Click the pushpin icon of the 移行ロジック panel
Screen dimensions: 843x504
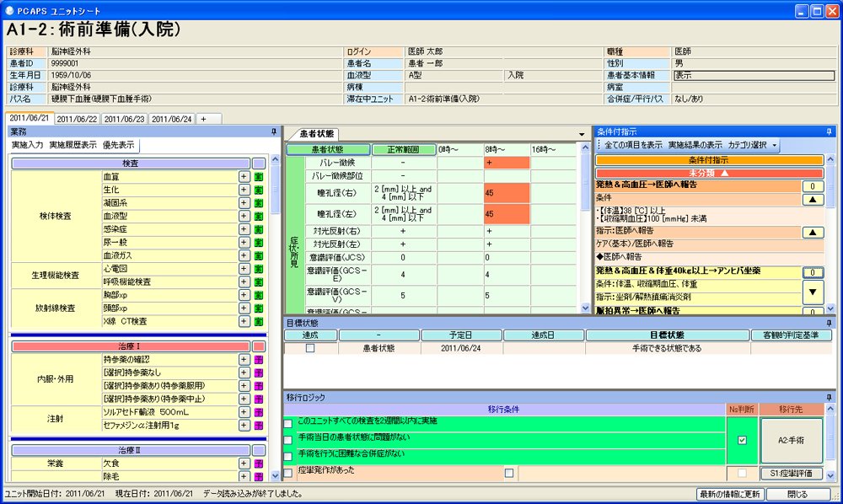coord(829,398)
